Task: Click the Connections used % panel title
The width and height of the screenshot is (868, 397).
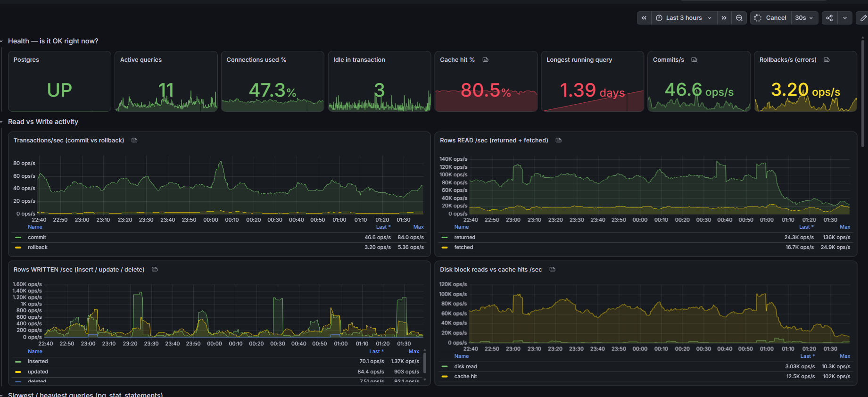Action: click(256, 60)
